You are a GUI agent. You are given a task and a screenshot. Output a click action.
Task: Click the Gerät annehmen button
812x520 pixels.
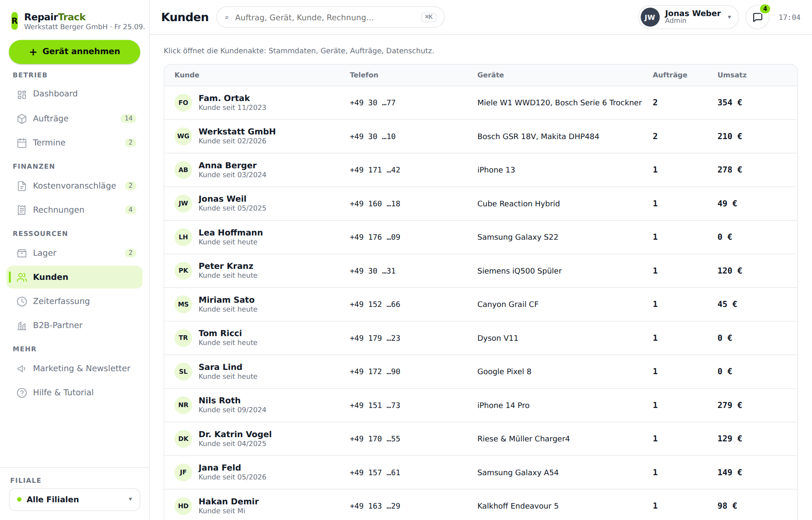click(74, 52)
